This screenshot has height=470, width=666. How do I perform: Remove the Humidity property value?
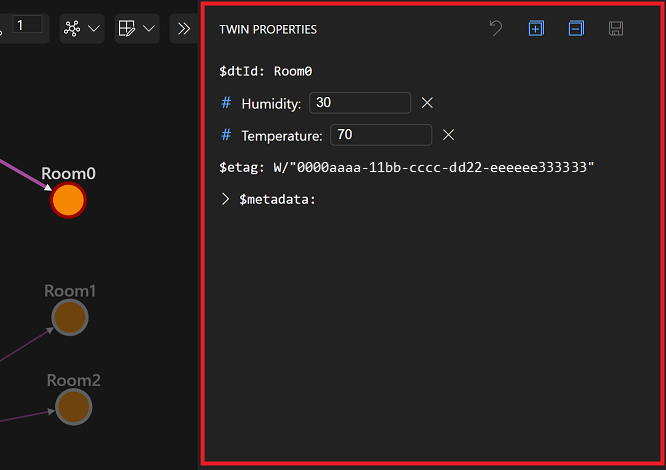(x=427, y=103)
